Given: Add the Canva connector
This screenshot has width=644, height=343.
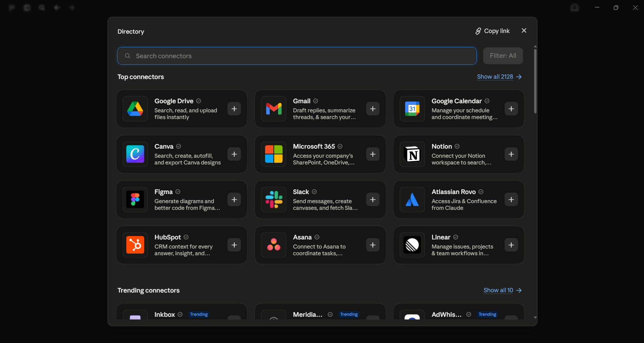Looking at the screenshot, I should click(234, 154).
